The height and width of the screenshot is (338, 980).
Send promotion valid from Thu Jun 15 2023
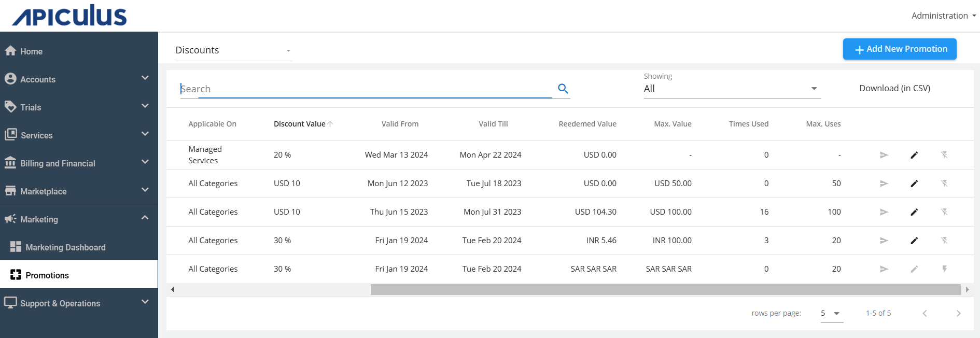(884, 212)
